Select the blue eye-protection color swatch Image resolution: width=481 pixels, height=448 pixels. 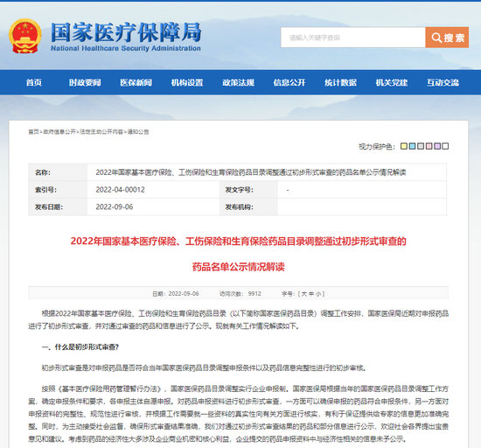point(412,146)
